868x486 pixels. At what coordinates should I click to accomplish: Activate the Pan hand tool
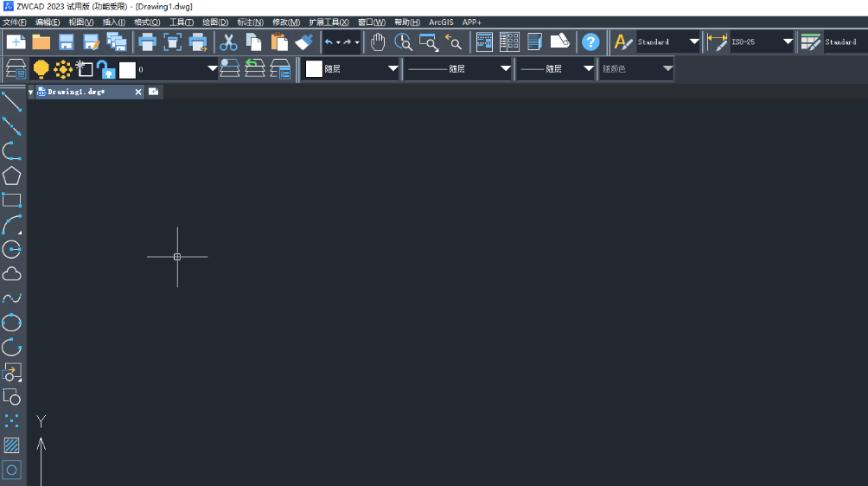point(378,42)
